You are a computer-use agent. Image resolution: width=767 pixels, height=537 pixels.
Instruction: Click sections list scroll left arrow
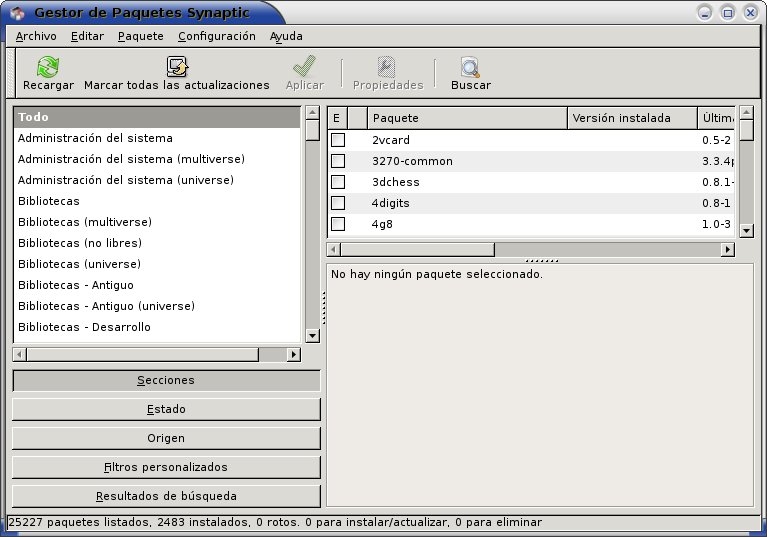20,354
